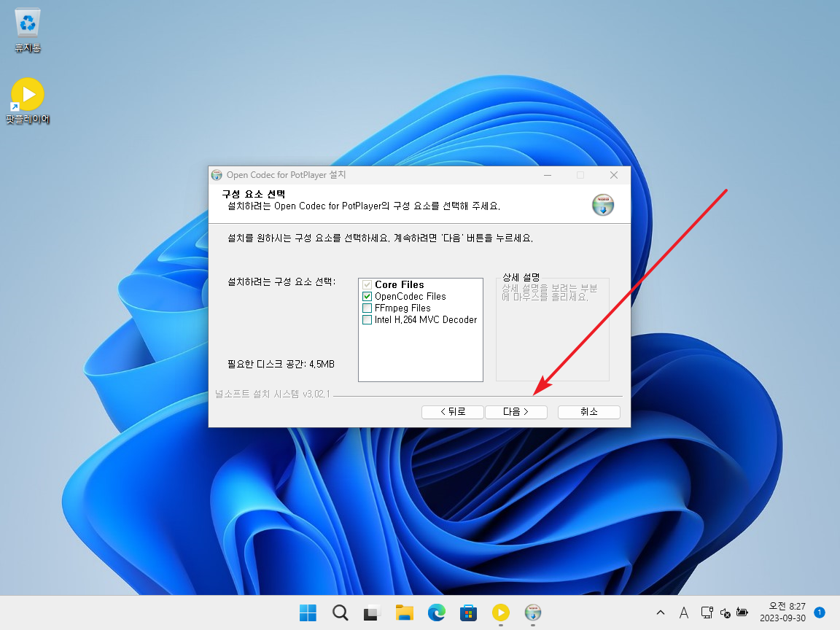Open Task View on taskbar
Screen dimensions: 840x630
pos(372,612)
